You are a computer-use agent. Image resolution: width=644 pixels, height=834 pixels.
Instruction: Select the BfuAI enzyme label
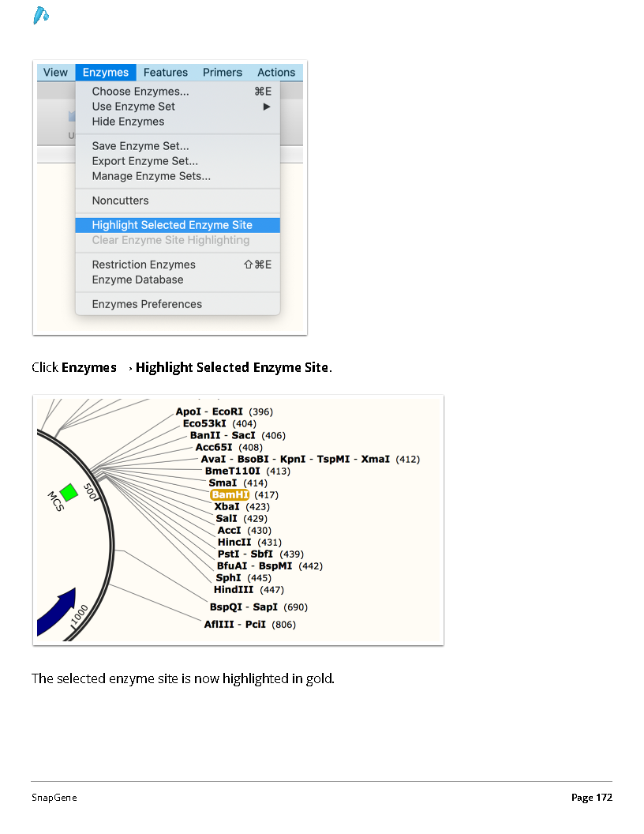(x=232, y=566)
